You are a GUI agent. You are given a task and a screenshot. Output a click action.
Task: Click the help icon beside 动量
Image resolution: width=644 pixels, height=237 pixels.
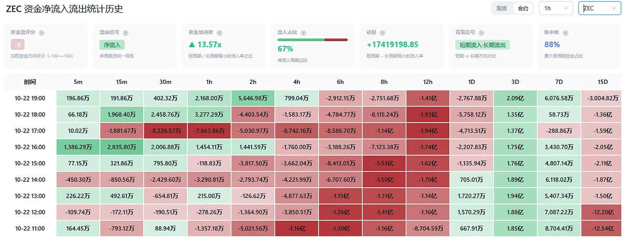pyautogui.click(x=382, y=33)
